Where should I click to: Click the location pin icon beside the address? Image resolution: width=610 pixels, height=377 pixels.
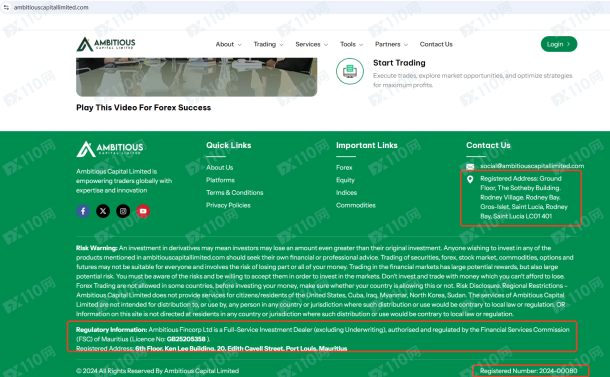(x=470, y=179)
